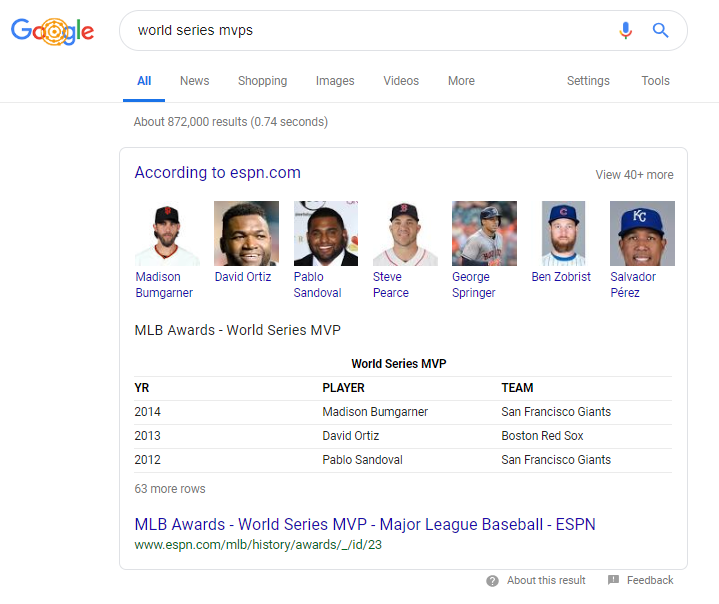This screenshot has height=604, width=719.
Task: Open the Pablo Sandoval name link
Action: 317,285
